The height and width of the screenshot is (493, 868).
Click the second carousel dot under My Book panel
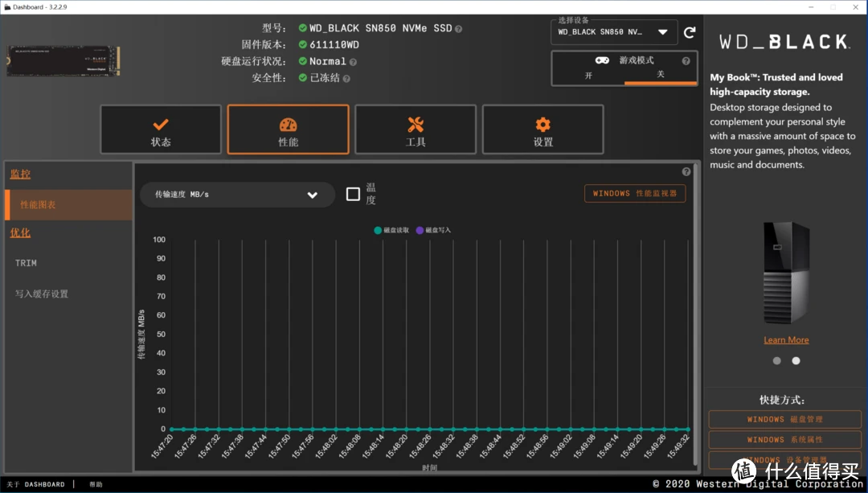(x=796, y=360)
